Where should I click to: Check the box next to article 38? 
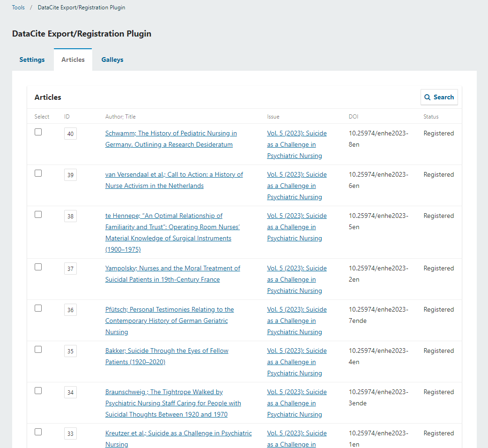click(x=38, y=215)
